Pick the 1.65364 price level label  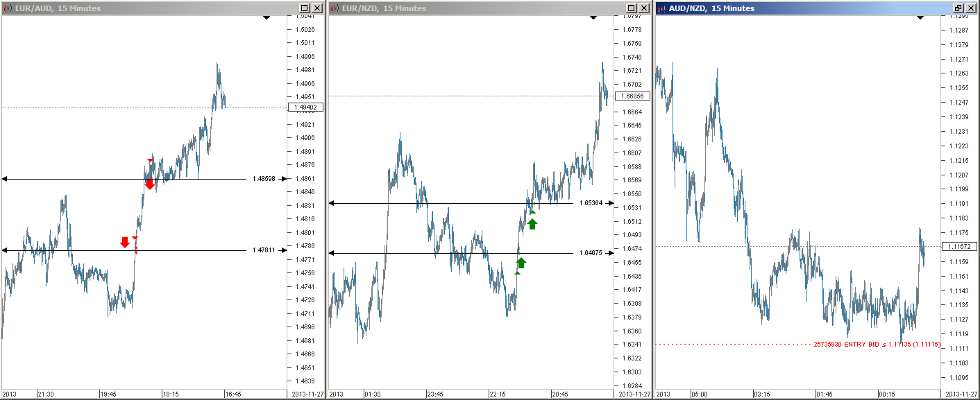pyautogui.click(x=590, y=203)
